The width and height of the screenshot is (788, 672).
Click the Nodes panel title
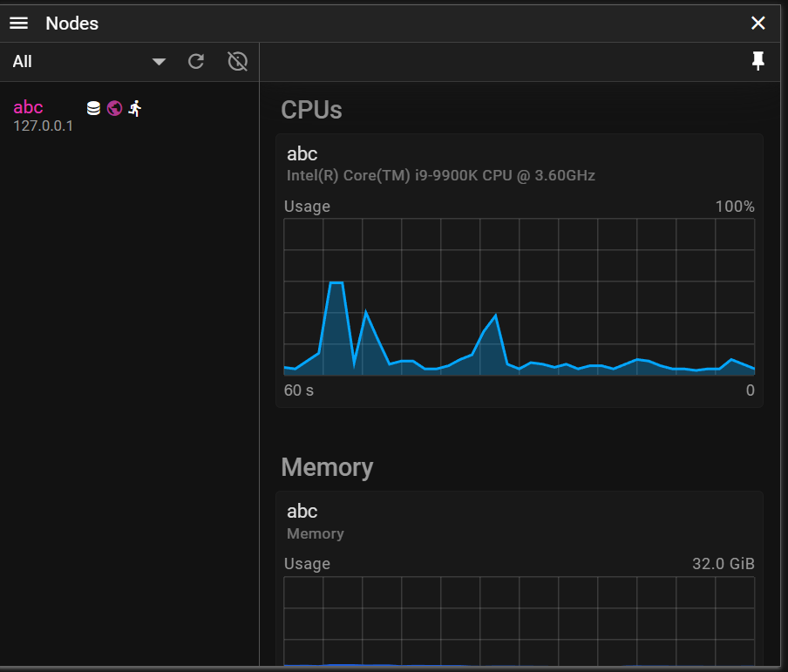pyautogui.click(x=71, y=24)
